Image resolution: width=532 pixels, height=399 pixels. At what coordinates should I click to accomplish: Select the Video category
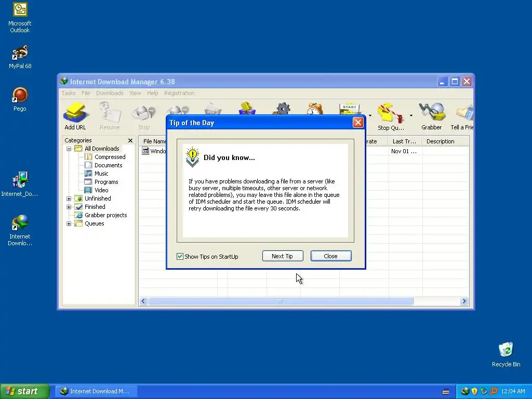click(101, 190)
